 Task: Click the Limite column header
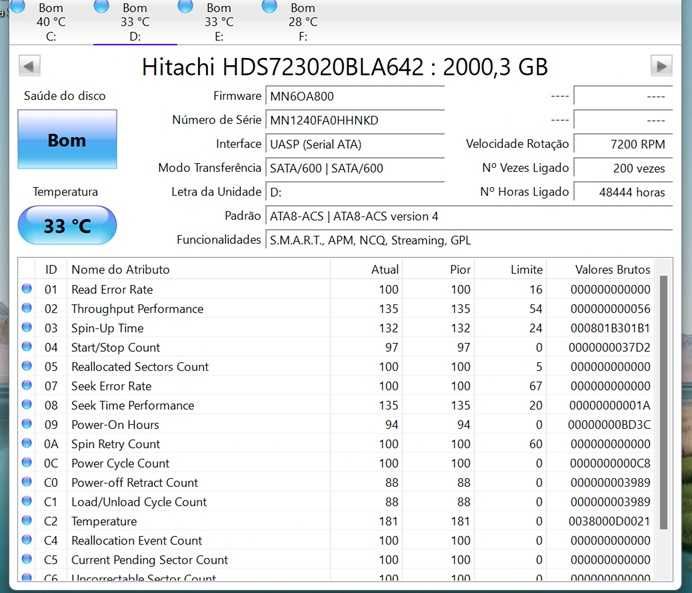pos(510,270)
